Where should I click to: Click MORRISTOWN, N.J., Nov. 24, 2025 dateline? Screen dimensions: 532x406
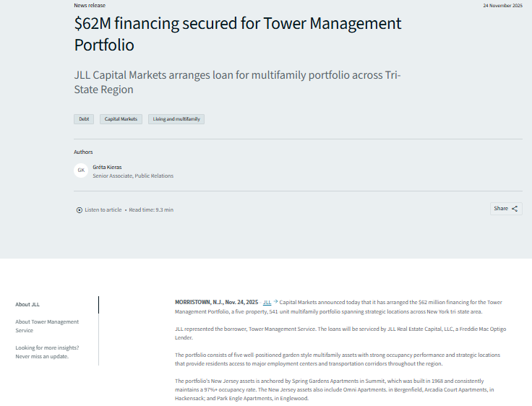coord(216,302)
